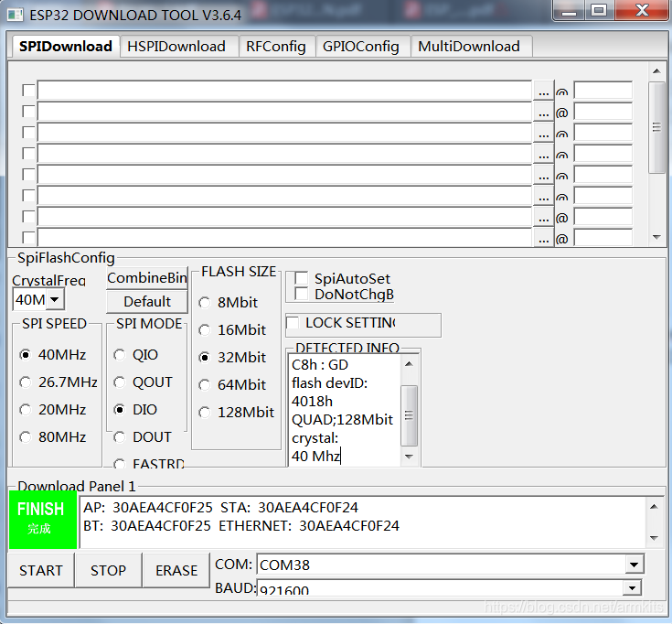Image resolution: width=672 pixels, height=624 pixels.
Task: Select QOUT SPI mode
Action: [119, 382]
